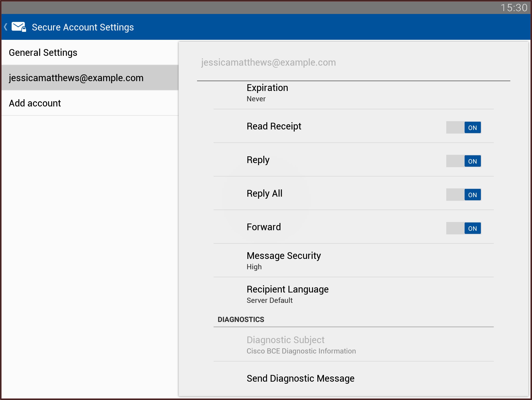Click the Forward setting label
532x400 pixels.
pyautogui.click(x=263, y=227)
